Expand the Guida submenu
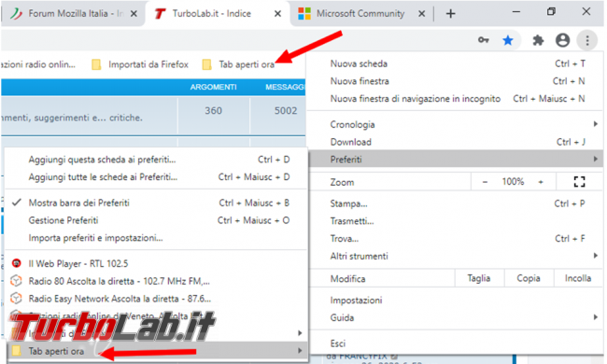 click(456, 318)
